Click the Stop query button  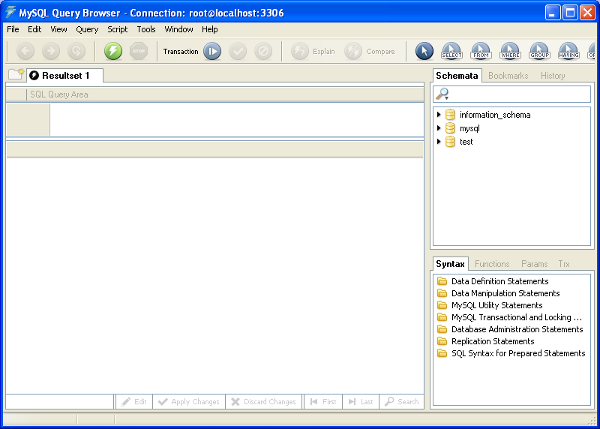[x=139, y=51]
